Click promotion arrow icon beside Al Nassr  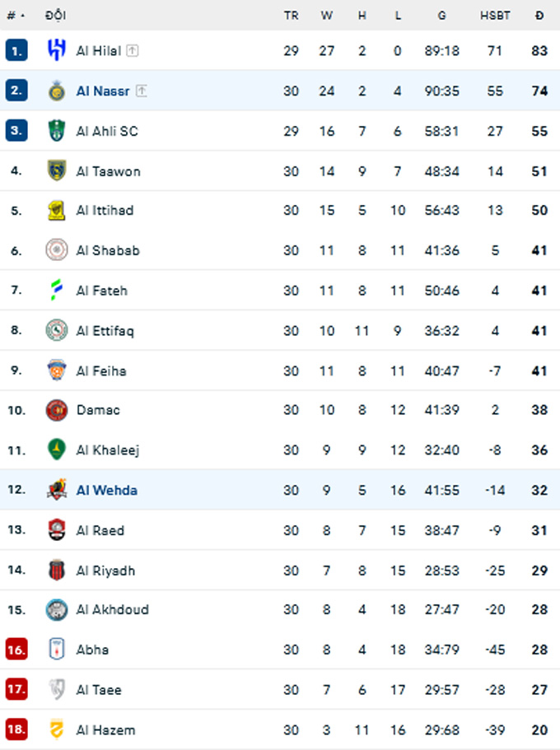pyautogui.click(x=141, y=91)
